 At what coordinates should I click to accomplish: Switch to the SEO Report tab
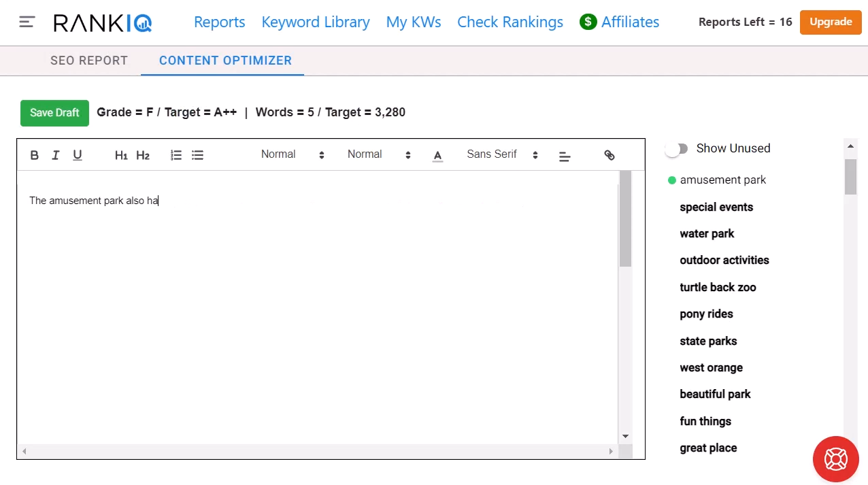88,61
